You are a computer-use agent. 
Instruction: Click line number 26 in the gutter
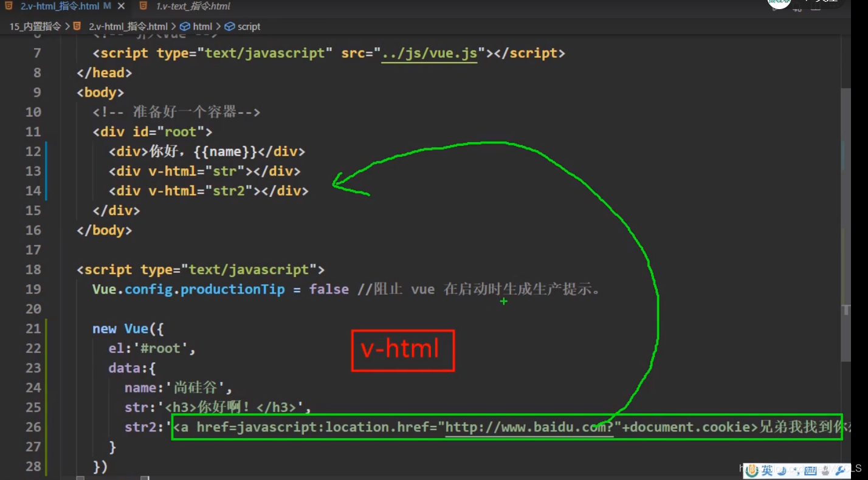[33, 427]
